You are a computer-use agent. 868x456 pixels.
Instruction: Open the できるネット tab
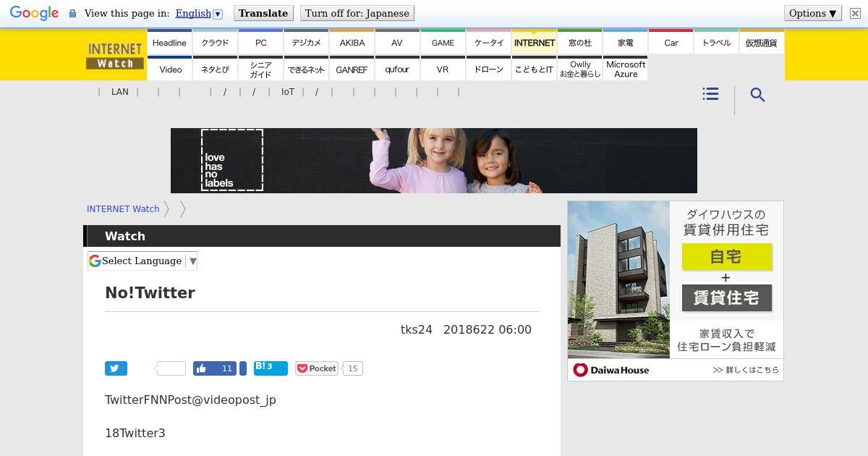click(306, 69)
